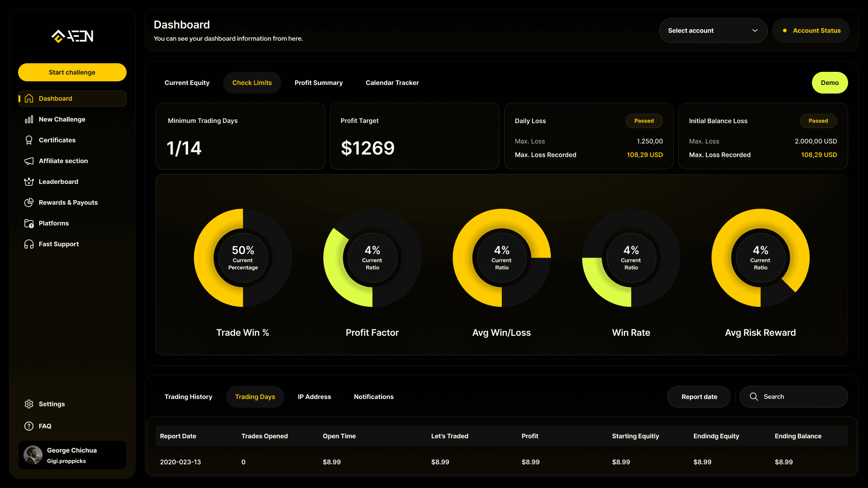Click the 2020-023-13 report date cell
Image resolution: width=868 pixels, height=488 pixels.
click(x=180, y=462)
